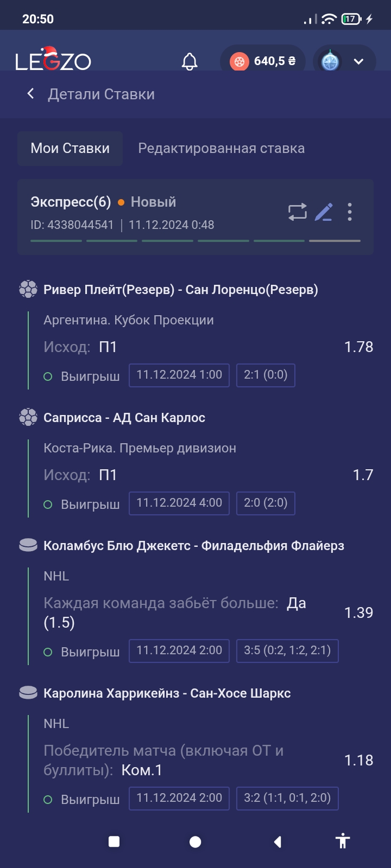Tap the Android accessibility icon

click(x=343, y=841)
